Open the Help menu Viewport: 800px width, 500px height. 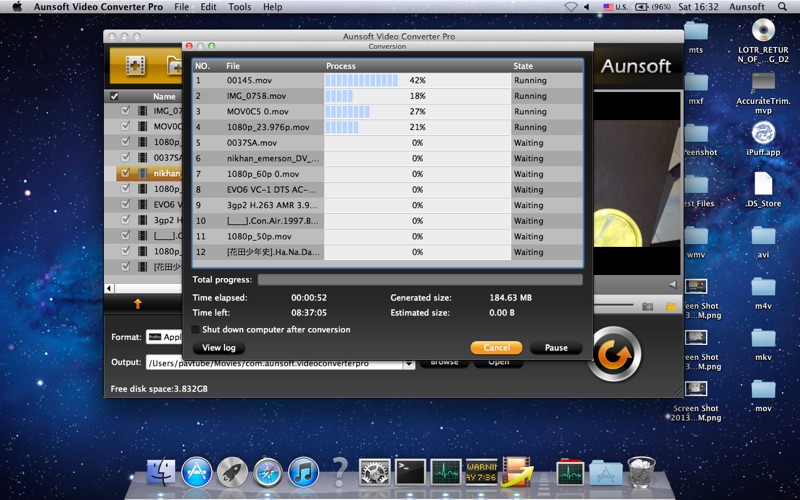tap(272, 7)
